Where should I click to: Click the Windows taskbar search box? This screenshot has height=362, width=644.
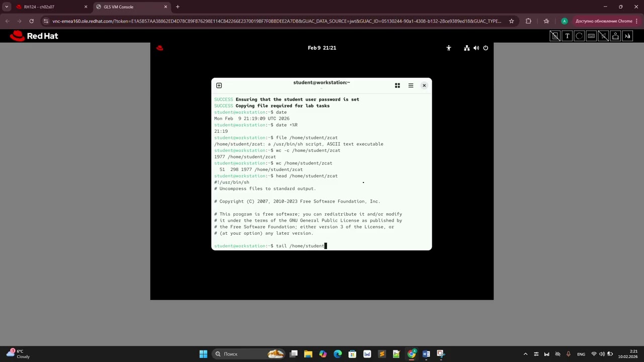[x=249, y=354]
